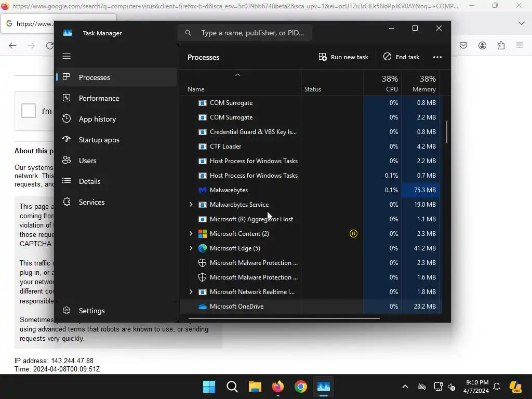Go back in the Firefox window
532x399 pixels.
tap(12, 46)
